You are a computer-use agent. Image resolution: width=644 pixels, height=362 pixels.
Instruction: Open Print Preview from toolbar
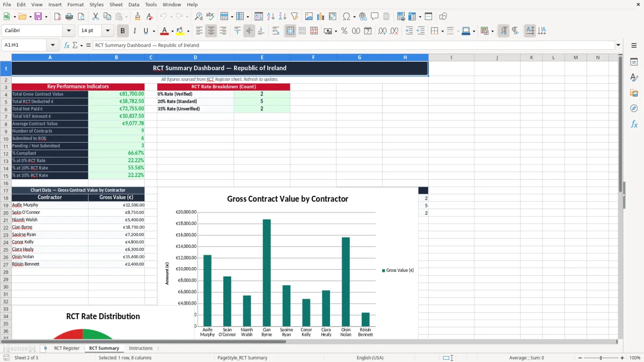coord(81,17)
